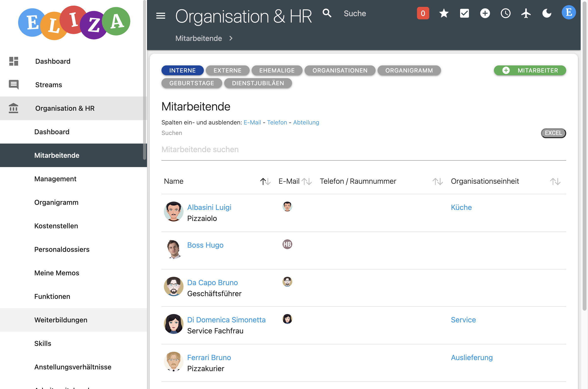Click the ELIZA logo
This screenshot has height=389, width=588.
click(74, 23)
